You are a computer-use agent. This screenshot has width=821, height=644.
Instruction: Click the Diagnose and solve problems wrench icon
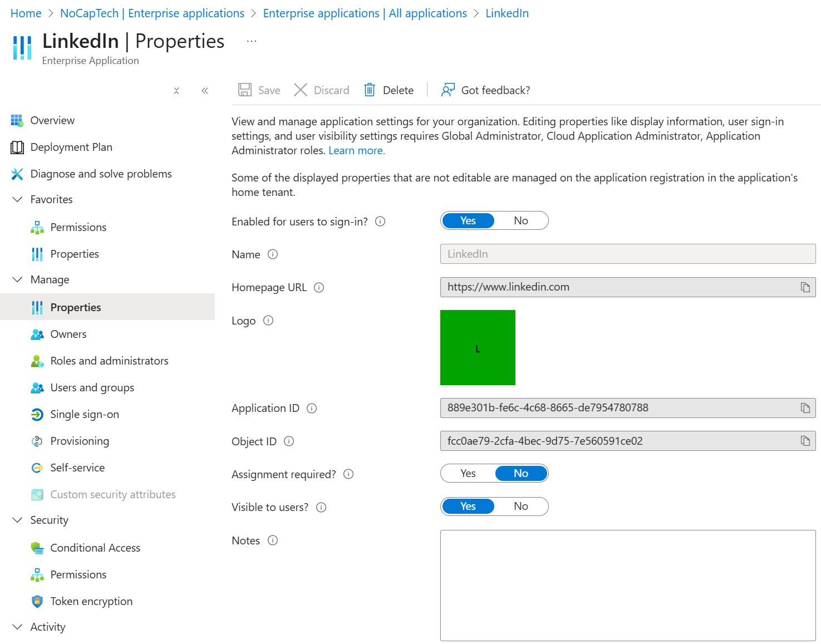[x=17, y=174]
